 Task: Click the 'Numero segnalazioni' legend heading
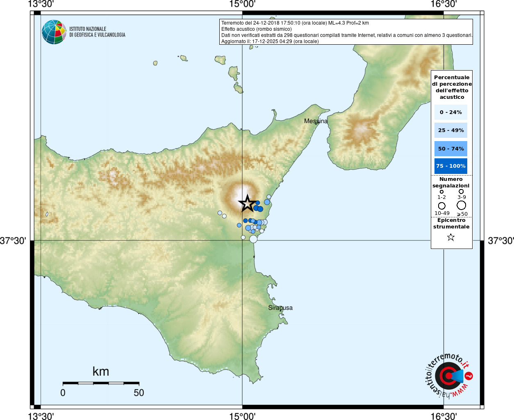pyautogui.click(x=451, y=182)
